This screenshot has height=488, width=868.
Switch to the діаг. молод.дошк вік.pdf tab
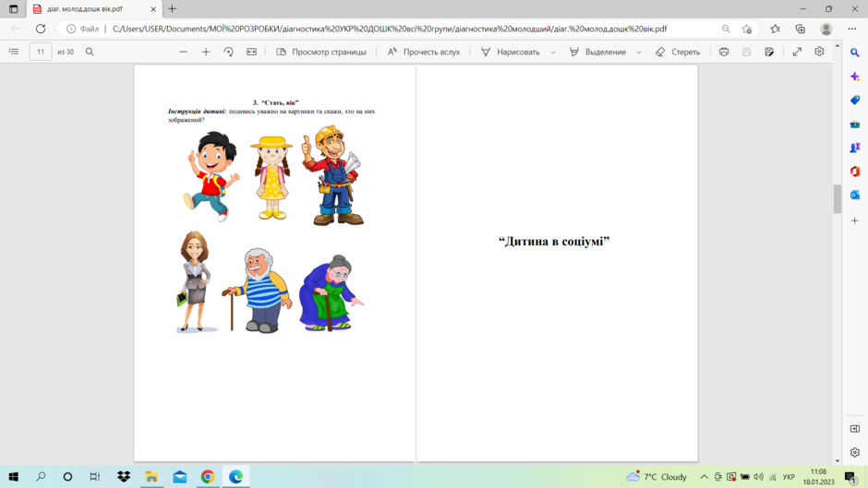tap(86, 9)
